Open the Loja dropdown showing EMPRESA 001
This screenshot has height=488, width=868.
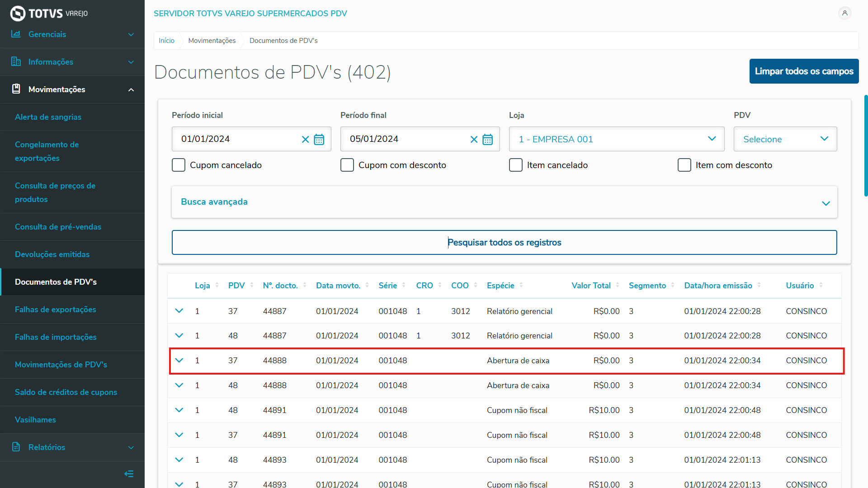coord(616,139)
